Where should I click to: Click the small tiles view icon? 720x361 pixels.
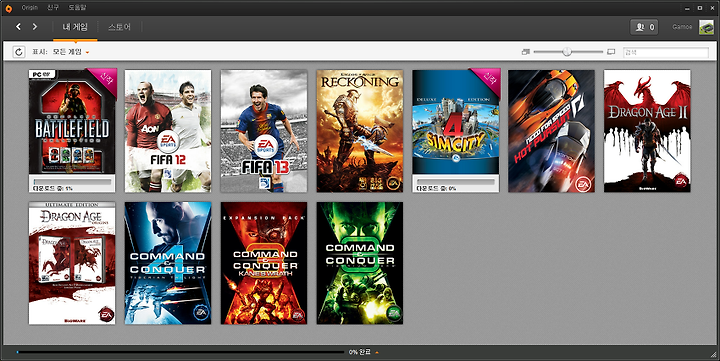[526, 52]
